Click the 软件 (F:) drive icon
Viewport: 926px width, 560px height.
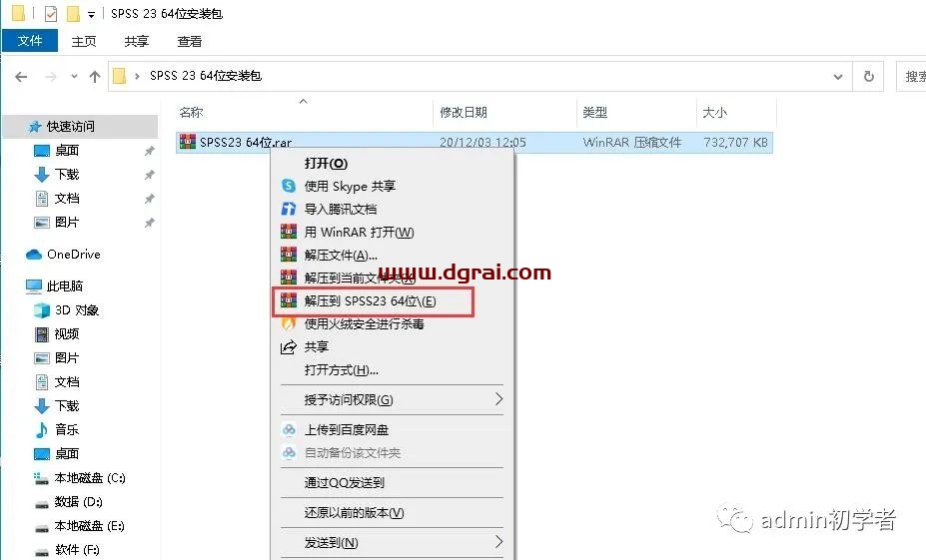41,552
